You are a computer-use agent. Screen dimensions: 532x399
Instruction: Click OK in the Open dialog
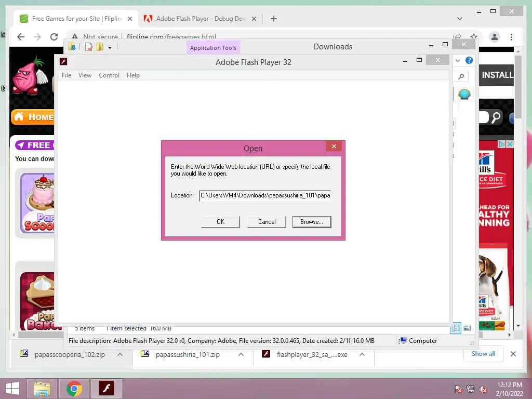220,222
